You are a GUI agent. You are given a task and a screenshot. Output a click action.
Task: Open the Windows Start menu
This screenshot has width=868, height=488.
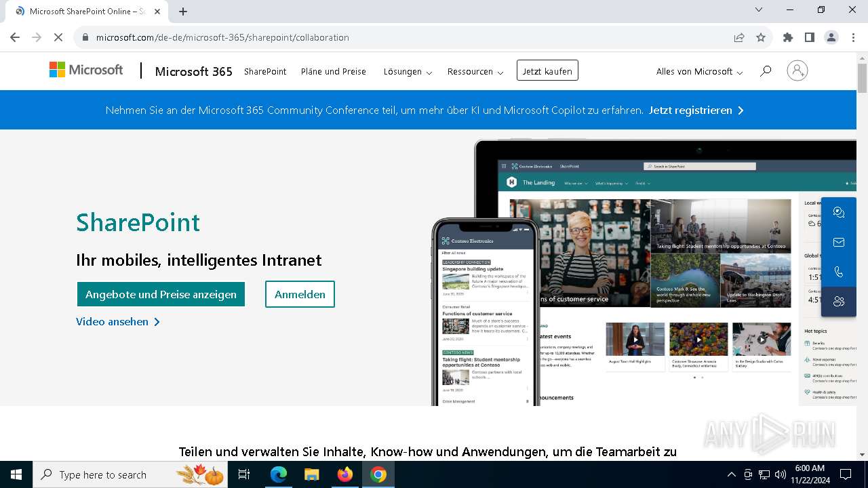click(x=16, y=474)
